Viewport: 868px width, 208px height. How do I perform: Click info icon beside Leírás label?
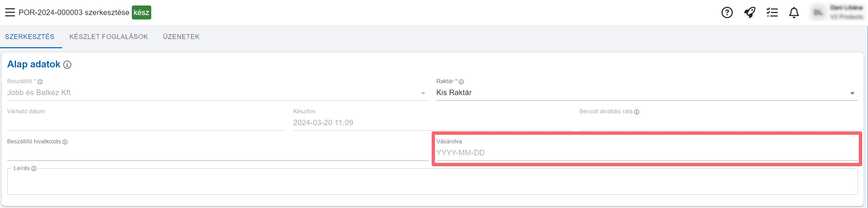34,169
